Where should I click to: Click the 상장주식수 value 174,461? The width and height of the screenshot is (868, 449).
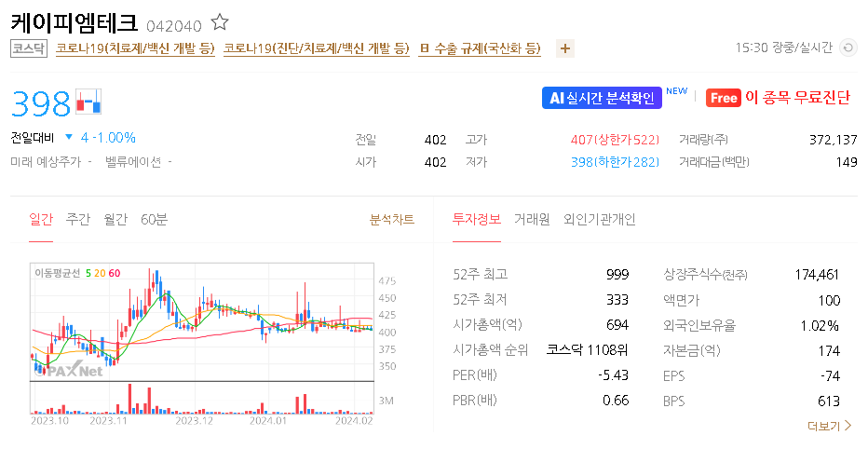pyautogui.click(x=817, y=275)
